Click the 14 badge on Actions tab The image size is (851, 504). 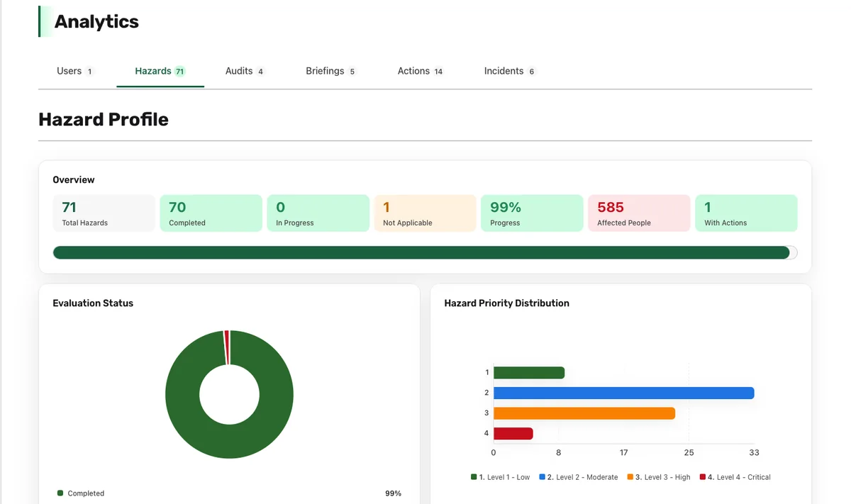[x=438, y=72]
